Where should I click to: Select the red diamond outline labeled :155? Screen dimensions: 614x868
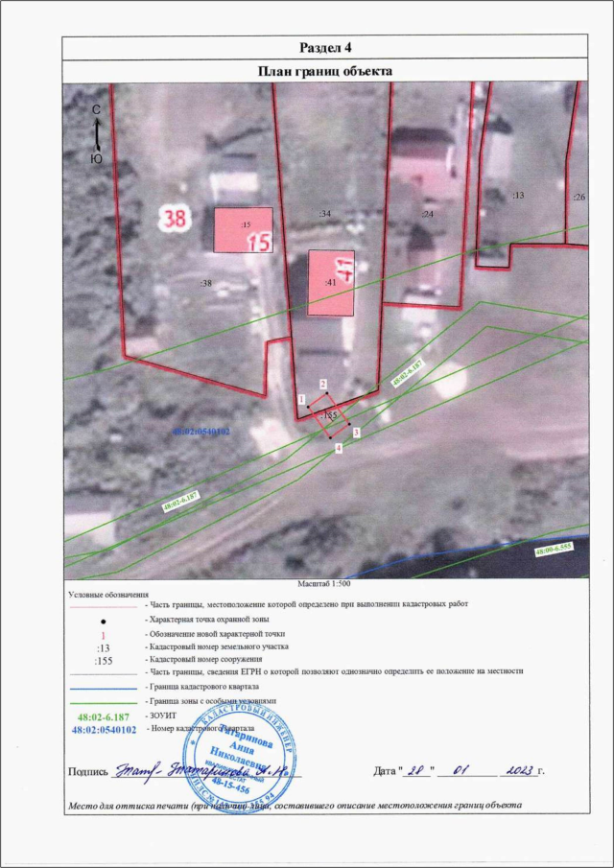(329, 416)
